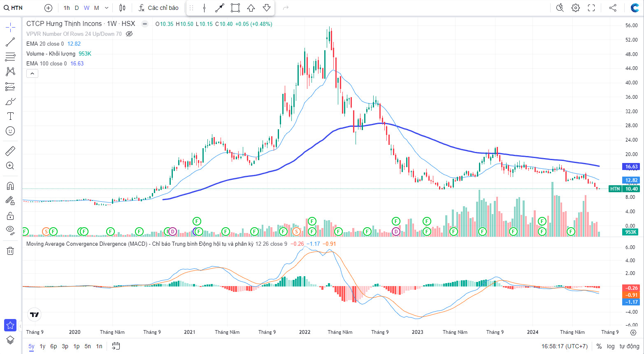Set date range to 5n
Screen dimensions: 644x354
(88, 346)
